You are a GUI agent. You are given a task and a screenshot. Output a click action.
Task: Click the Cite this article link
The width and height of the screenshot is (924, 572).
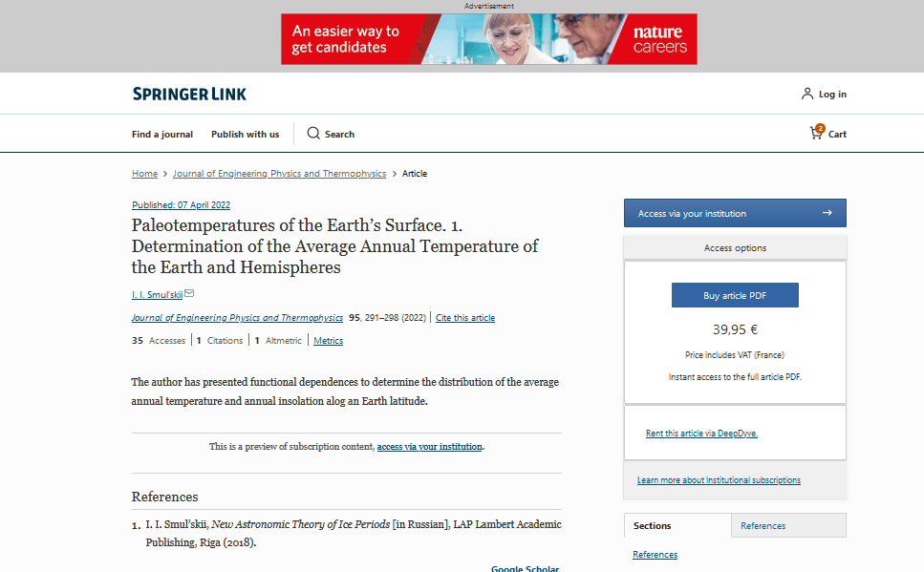coord(465,318)
